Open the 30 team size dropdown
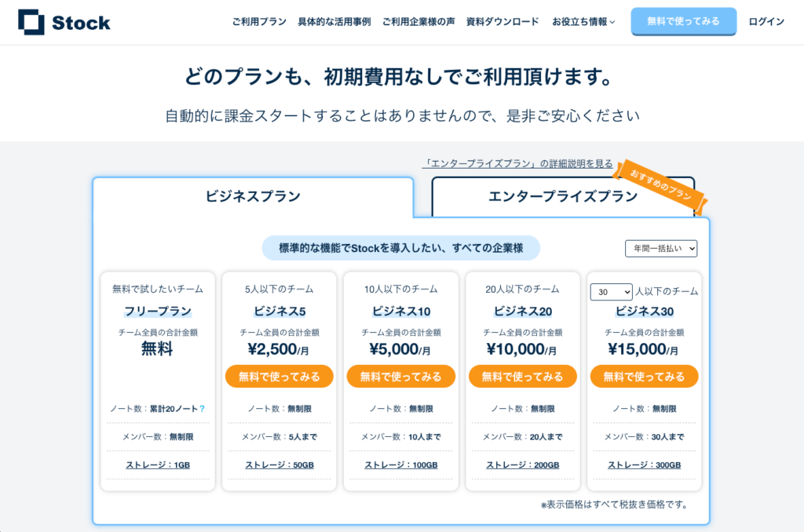The height and width of the screenshot is (532, 804). click(611, 292)
